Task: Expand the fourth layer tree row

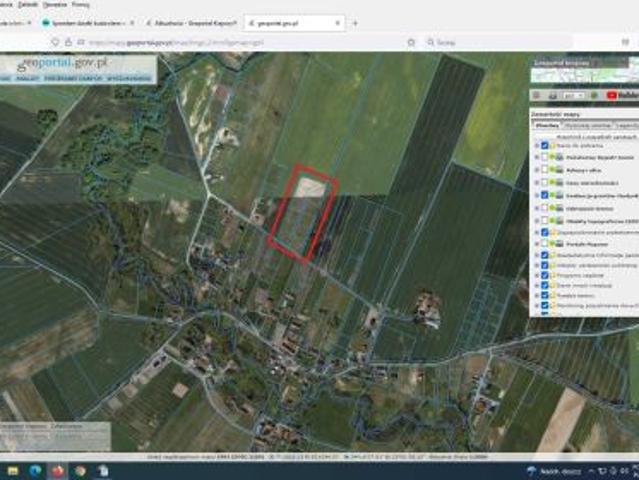Action: click(537, 183)
